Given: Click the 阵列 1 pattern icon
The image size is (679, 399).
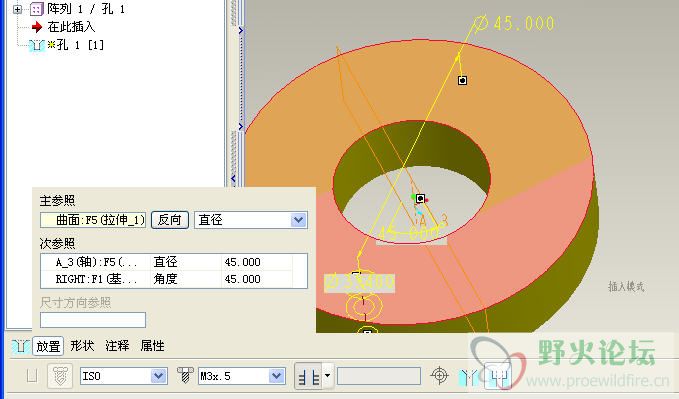Looking at the screenshot, I should coord(36,9).
